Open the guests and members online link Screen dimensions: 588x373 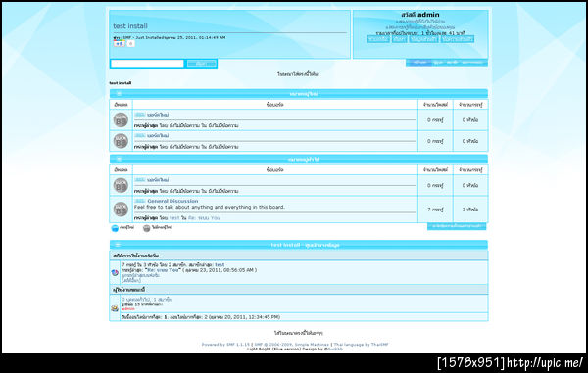(147, 300)
